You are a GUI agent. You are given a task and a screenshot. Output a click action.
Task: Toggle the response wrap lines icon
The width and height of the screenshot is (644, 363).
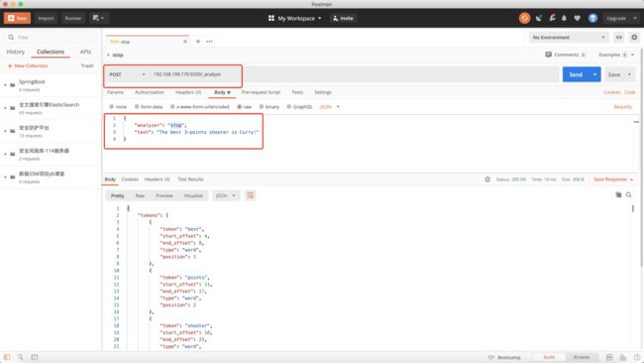point(250,195)
